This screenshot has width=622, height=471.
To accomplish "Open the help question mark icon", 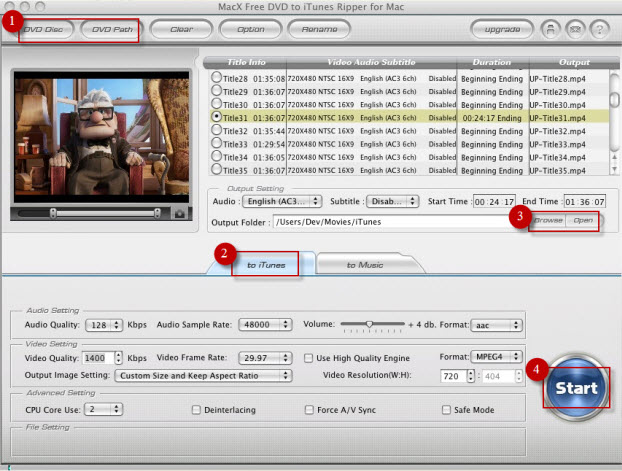I will coord(599,29).
